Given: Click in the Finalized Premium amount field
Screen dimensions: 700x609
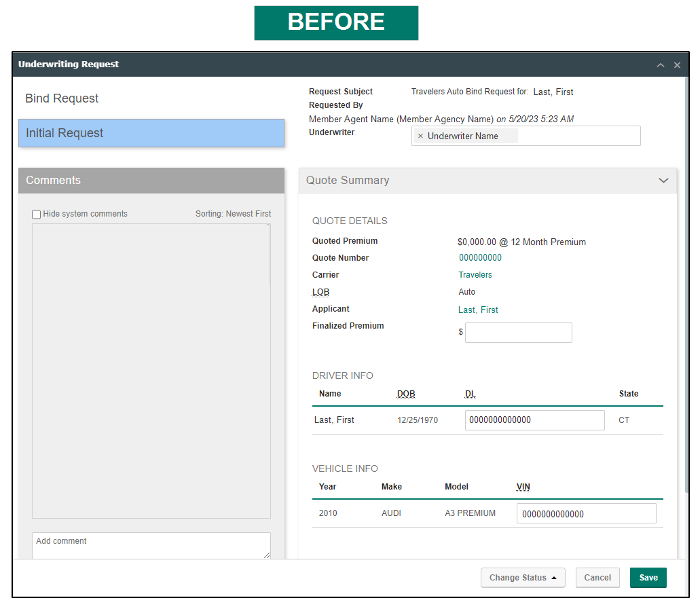Looking at the screenshot, I should (518, 332).
